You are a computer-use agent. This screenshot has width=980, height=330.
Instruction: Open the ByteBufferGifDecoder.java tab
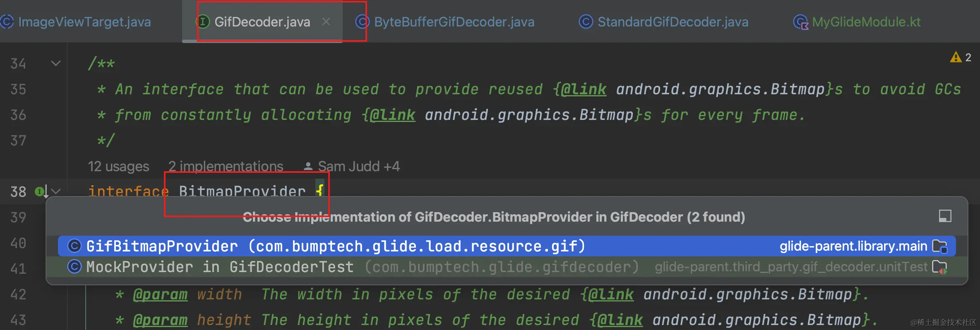point(454,22)
